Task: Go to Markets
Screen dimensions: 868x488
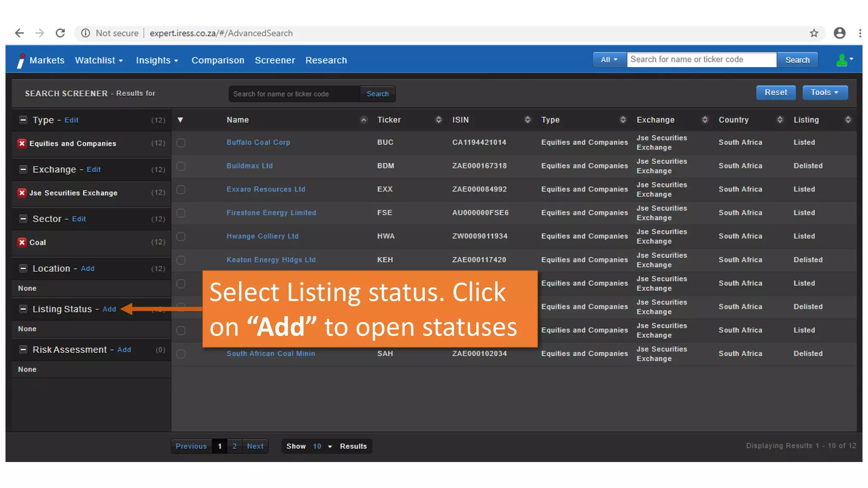Action: [x=47, y=60]
